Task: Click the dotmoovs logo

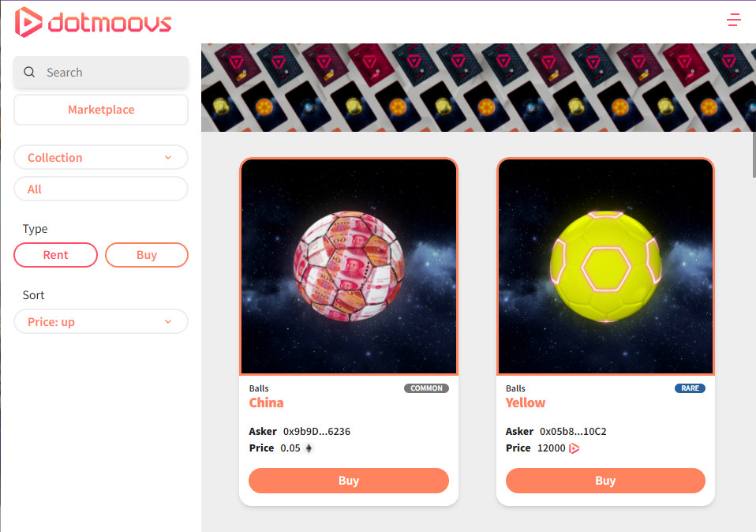Action: pyautogui.click(x=93, y=22)
